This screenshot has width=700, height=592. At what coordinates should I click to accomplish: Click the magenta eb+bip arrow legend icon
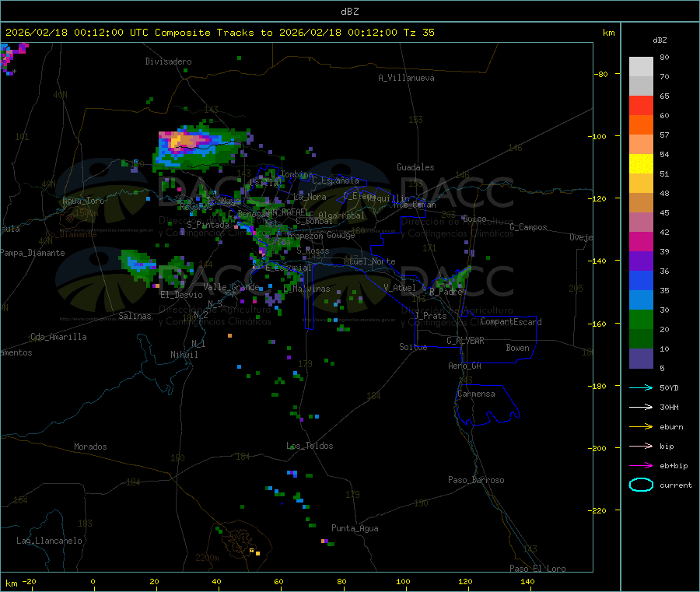tap(641, 465)
